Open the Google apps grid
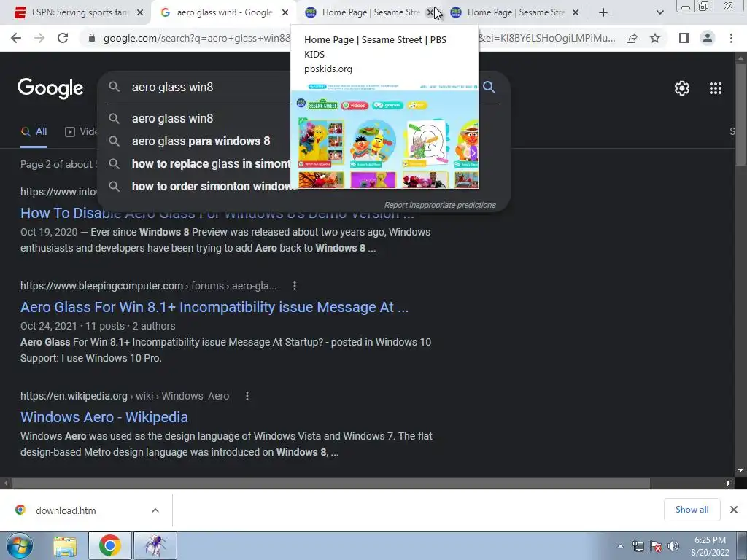 716,88
